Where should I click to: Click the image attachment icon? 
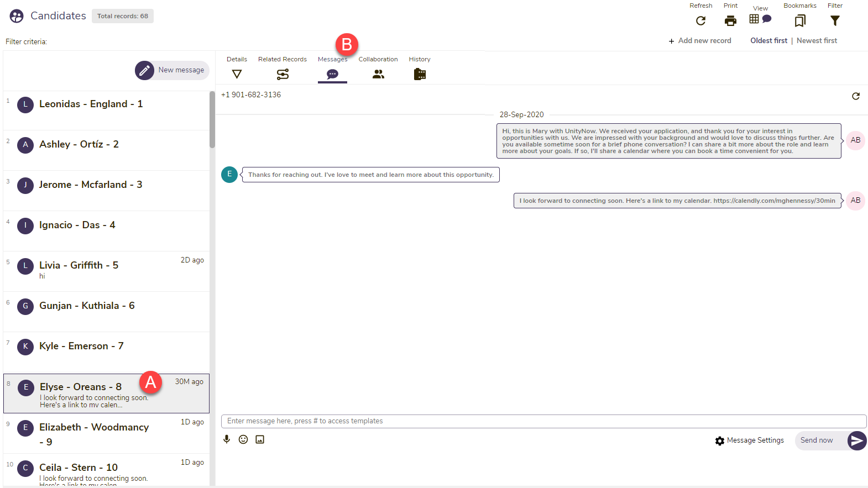[x=260, y=439]
